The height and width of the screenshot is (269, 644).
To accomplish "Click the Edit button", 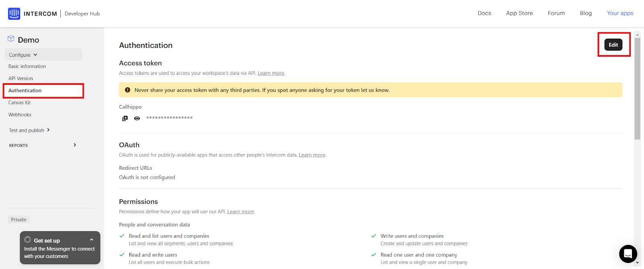I will 613,45.
